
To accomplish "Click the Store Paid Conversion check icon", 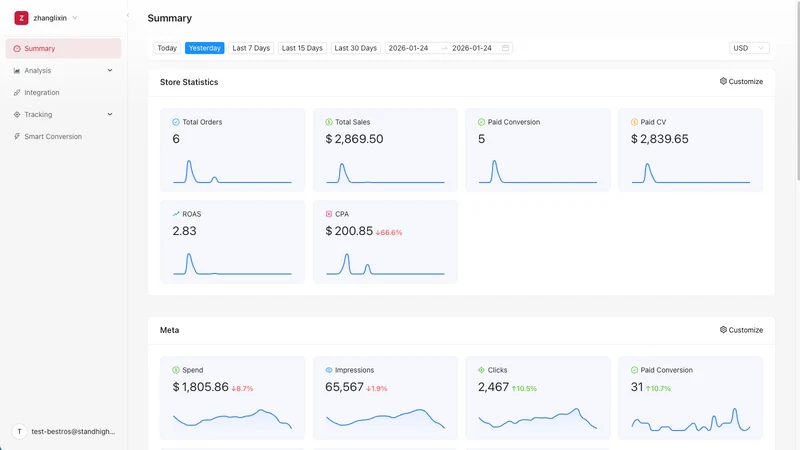I will pyautogui.click(x=481, y=122).
